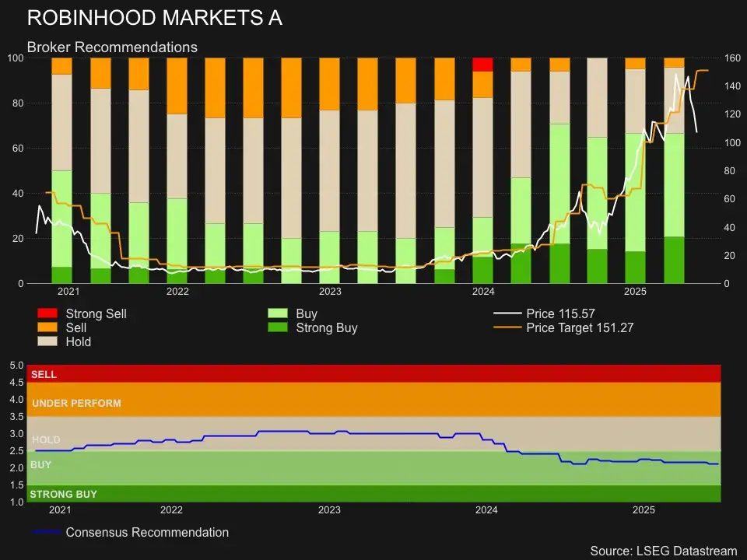Select the 'Price 115.57' legend entry

(544, 313)
